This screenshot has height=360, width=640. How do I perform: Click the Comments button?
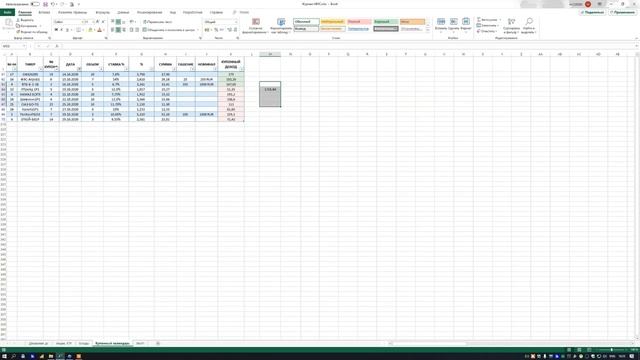622,12
